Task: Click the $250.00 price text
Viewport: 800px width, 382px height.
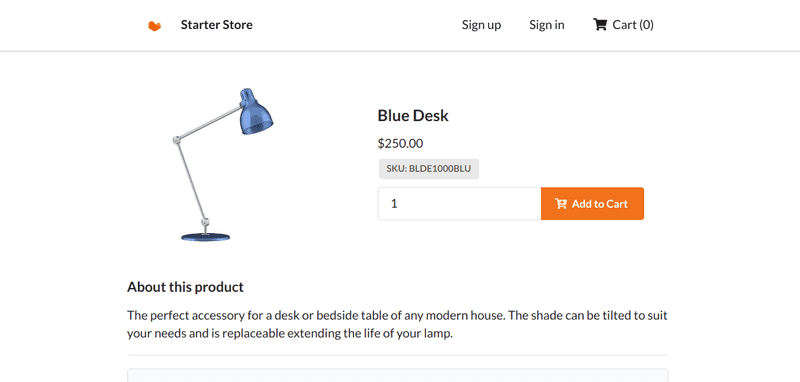Action: point(400,144)
